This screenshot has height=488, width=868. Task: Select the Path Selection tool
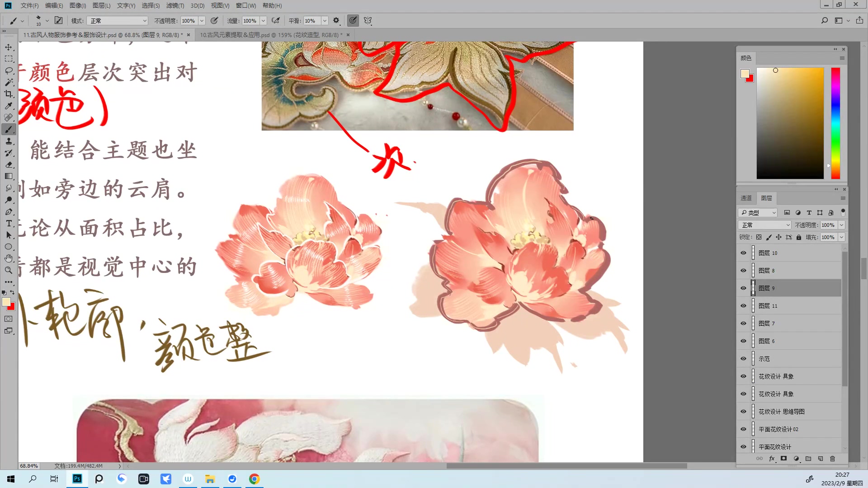(x=9, y=235)
